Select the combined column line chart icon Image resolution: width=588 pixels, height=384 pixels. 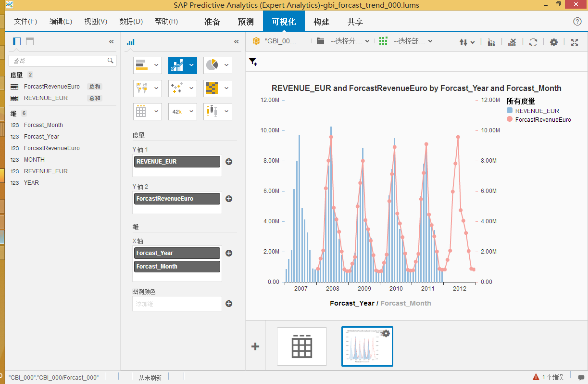(177, 65)
